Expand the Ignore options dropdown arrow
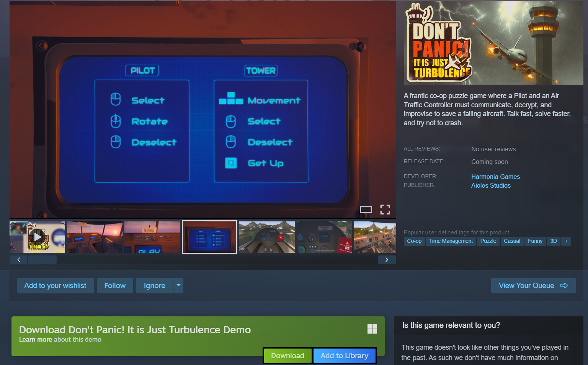The width and height of the screenshot is (588, 365). click(x=178, y=286)
